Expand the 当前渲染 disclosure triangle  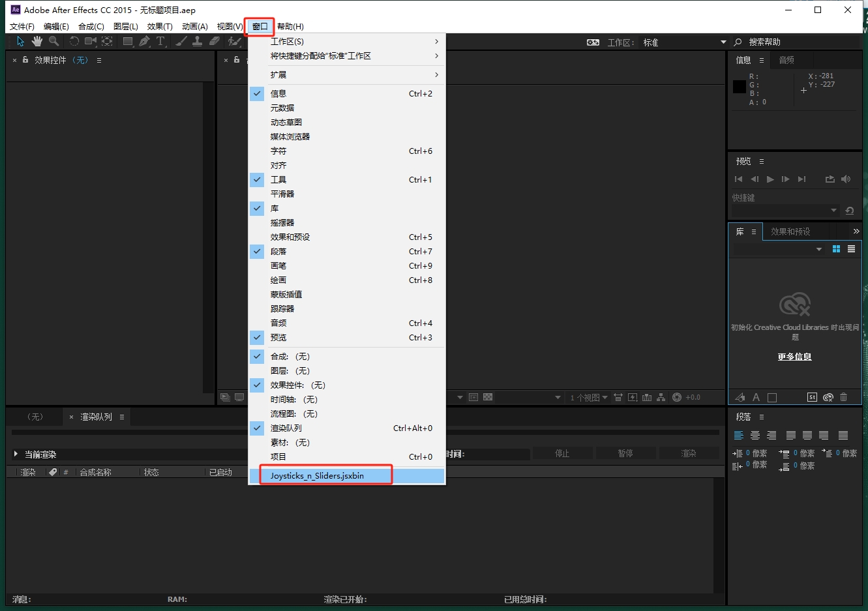click(16, 454)
